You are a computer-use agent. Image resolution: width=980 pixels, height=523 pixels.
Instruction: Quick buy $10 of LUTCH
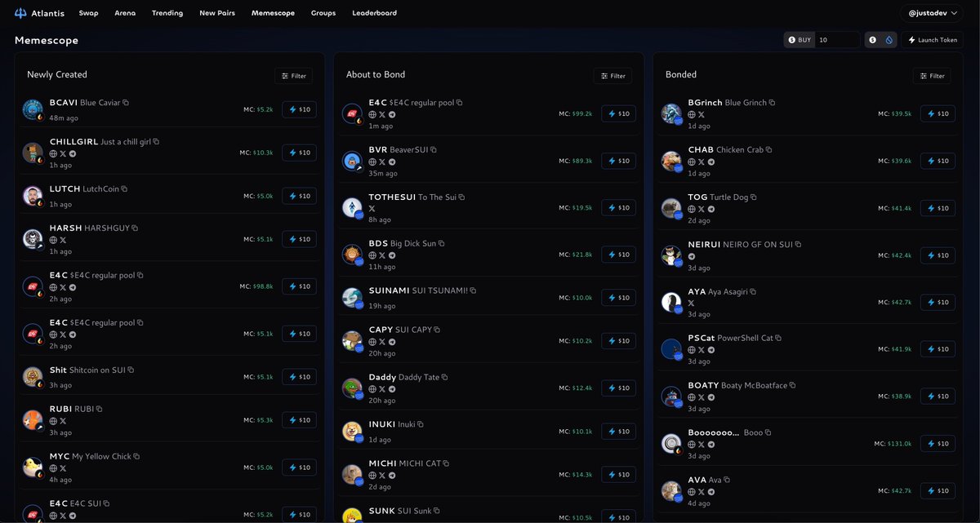299,196
